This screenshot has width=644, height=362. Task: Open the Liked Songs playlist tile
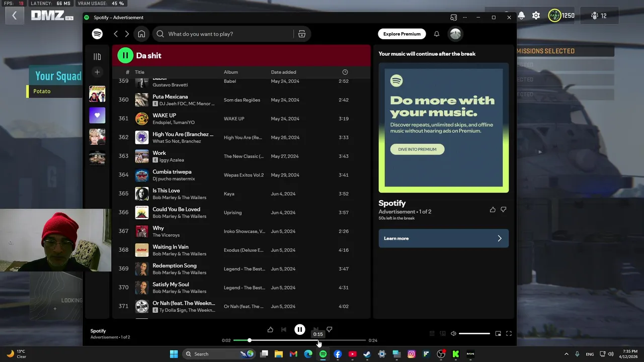[x=97, y=115]
